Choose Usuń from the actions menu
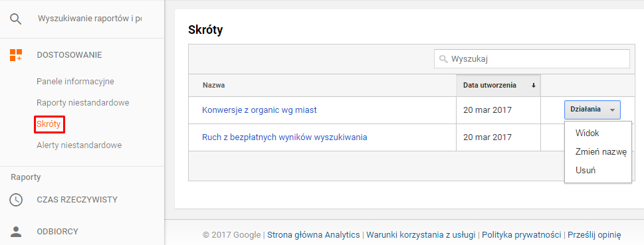 click(x=586, y=171)
